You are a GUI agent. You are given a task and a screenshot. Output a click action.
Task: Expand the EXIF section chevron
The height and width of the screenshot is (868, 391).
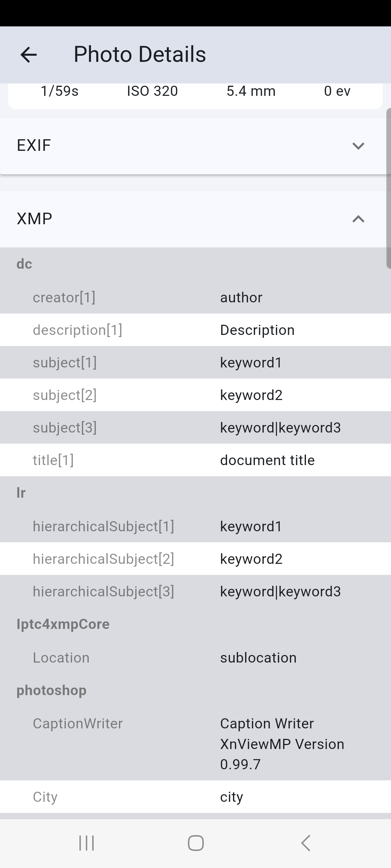pos(358,146)
